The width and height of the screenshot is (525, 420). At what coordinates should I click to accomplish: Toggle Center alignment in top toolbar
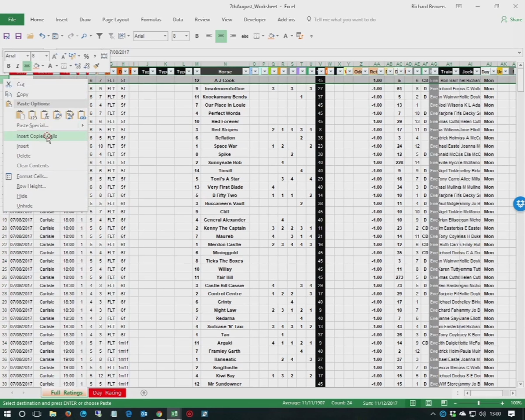click(221, 36)
